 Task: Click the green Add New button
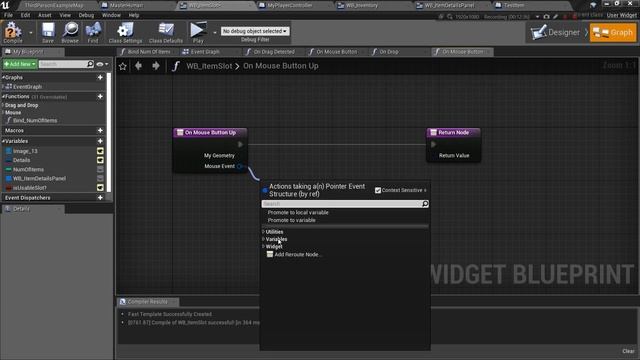click(20, 64)
